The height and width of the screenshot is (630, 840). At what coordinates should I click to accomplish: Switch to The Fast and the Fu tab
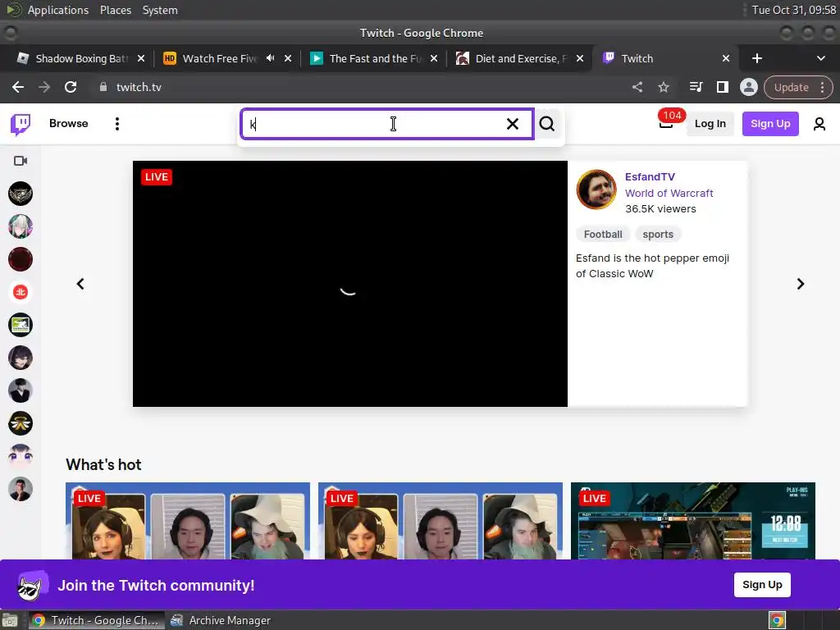[x=373, y=58]
